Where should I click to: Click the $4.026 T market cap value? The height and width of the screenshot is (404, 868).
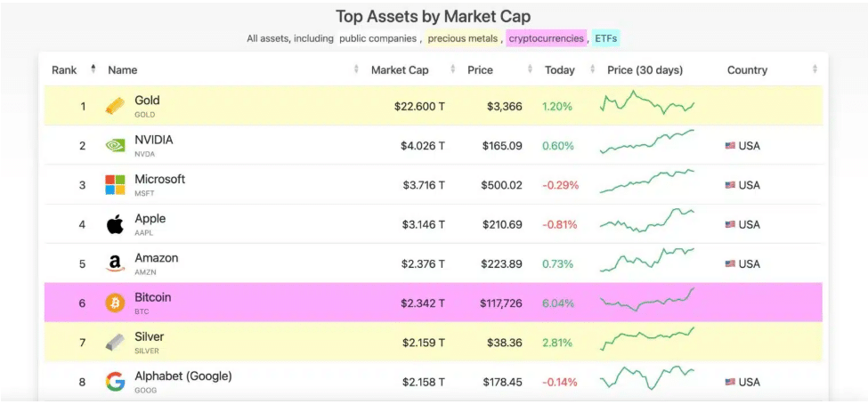pos(422,146)
